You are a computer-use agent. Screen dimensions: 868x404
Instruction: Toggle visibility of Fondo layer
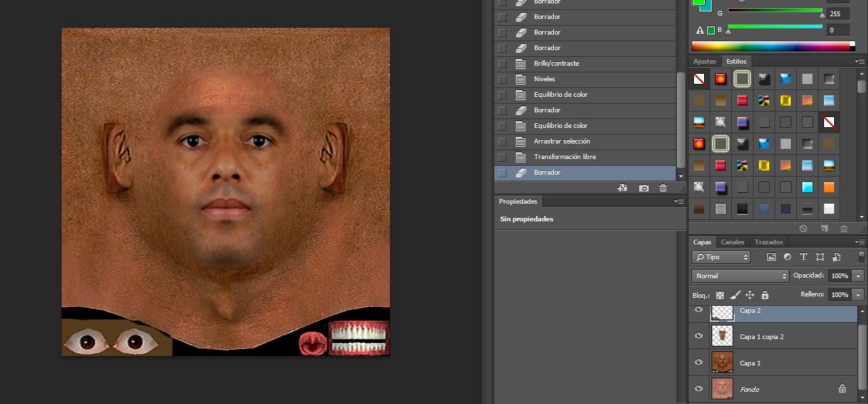coord(699,389)
